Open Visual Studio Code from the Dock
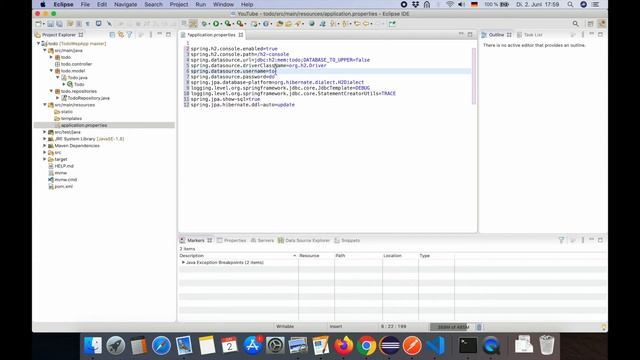The height and width of the screenshot is (360, 640). coord(436,346)
